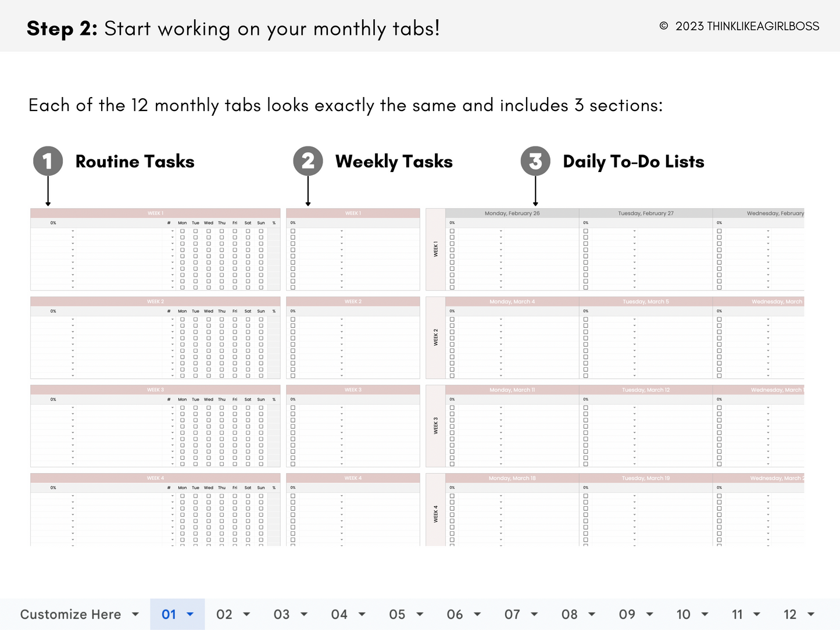This screenshot has height=630, width=840.
Task: Open the dropdown arrow on the "10" tab
Action: (706, 614)
